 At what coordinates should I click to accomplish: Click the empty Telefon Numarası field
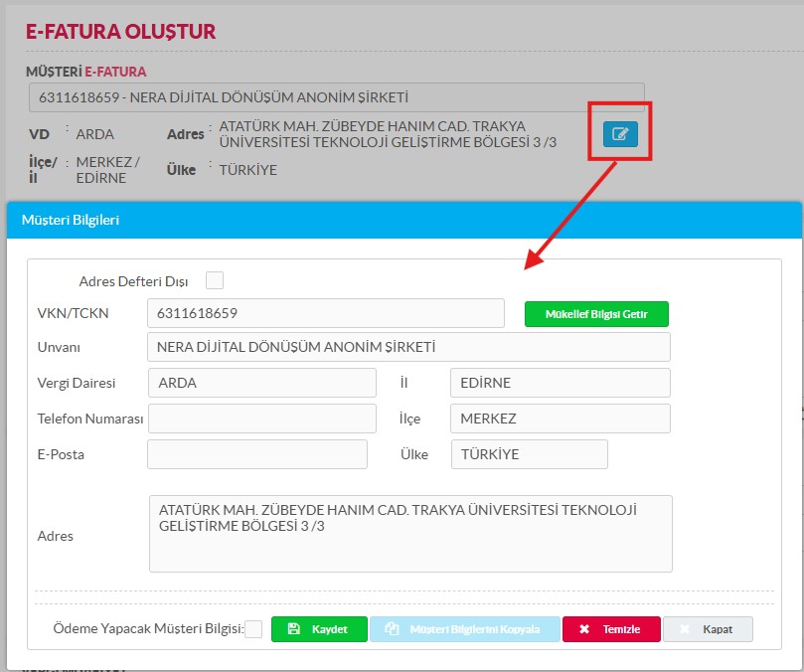coord(262,419)
